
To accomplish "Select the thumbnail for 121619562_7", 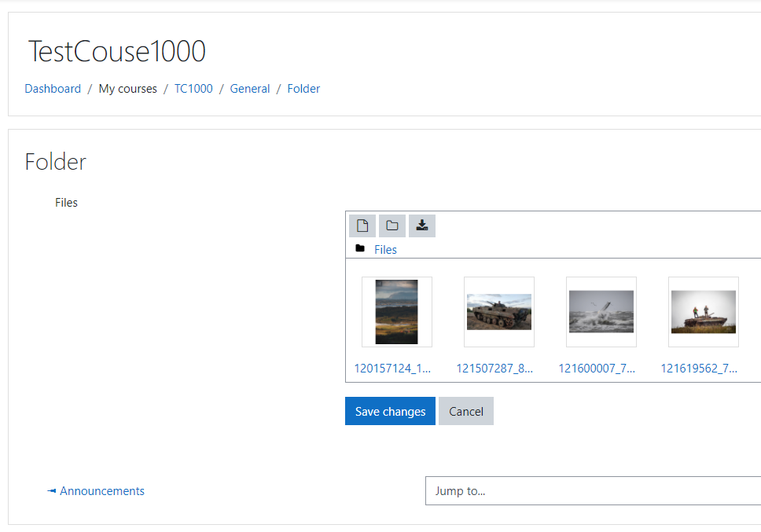I will click(704, 312).
